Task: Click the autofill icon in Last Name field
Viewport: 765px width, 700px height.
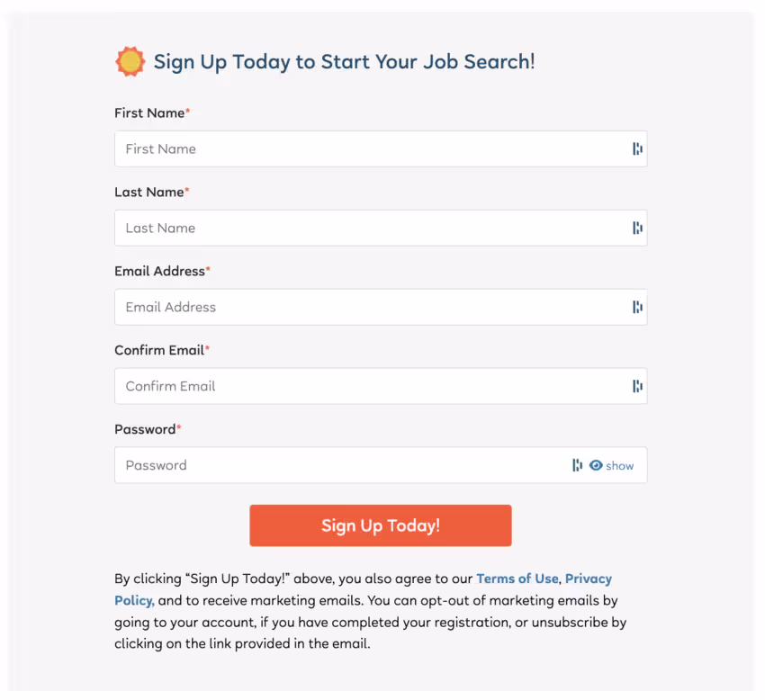Action: [637, 228]
